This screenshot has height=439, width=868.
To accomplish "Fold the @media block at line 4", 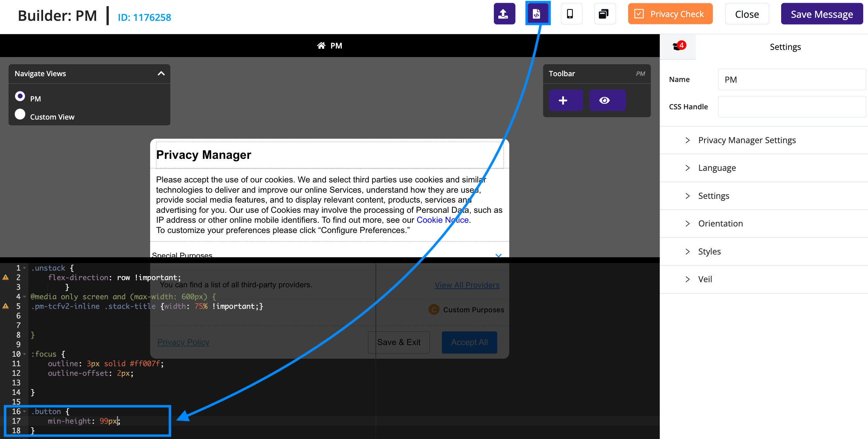I will coord(25,297).
